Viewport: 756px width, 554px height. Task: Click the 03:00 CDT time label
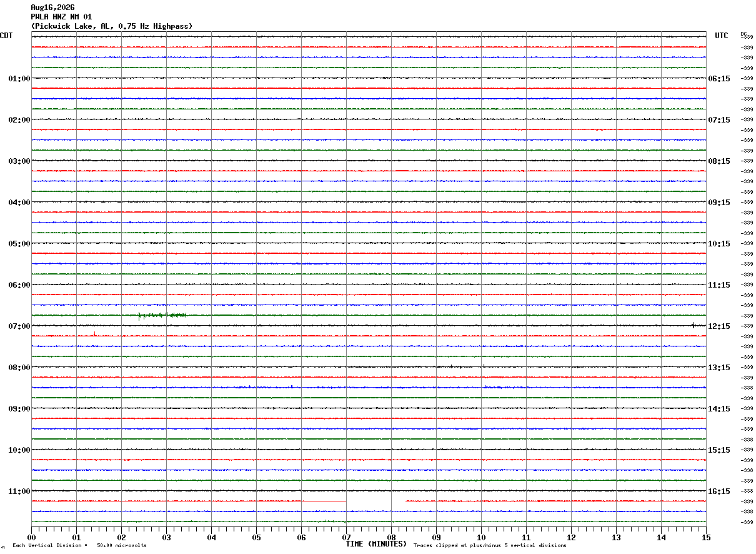[x=19, y=161]
